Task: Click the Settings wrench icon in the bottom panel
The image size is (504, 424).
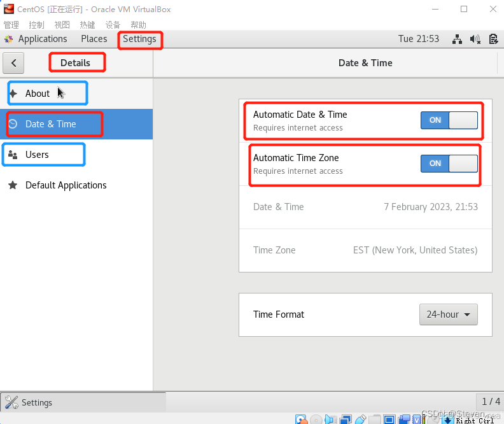Action: tap(11, 402)
